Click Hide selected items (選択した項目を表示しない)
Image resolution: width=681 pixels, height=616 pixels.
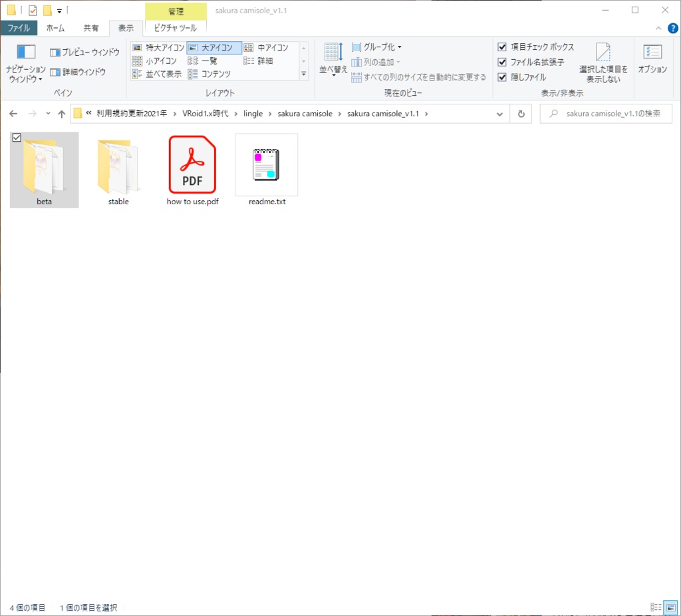(603, 63)
